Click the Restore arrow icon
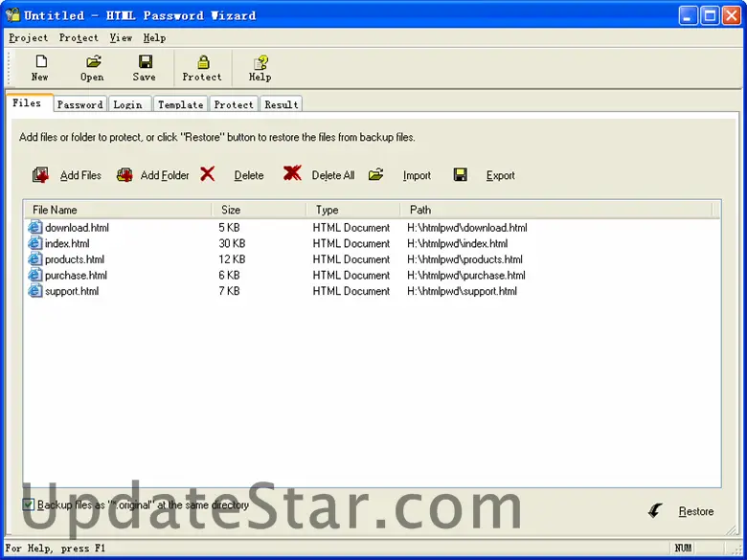The height and width of the screenshot is (560, 747). coord(655,510)
